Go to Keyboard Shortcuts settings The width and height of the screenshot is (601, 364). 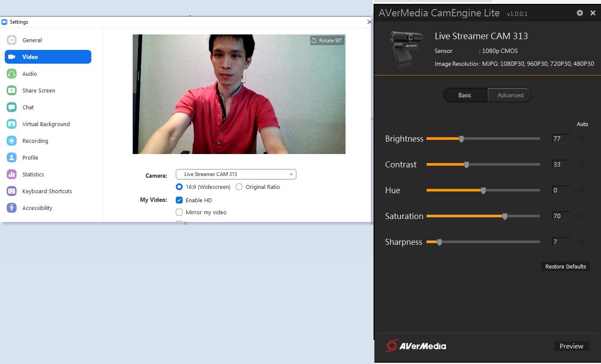[x=48, y=191]
